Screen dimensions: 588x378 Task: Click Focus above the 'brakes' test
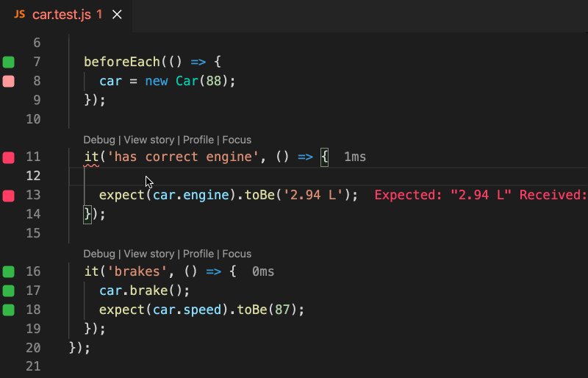click(237, 254)
